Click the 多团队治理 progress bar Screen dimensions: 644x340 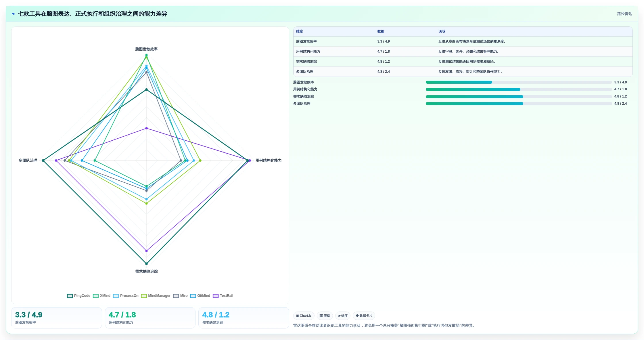pos(519,104)
